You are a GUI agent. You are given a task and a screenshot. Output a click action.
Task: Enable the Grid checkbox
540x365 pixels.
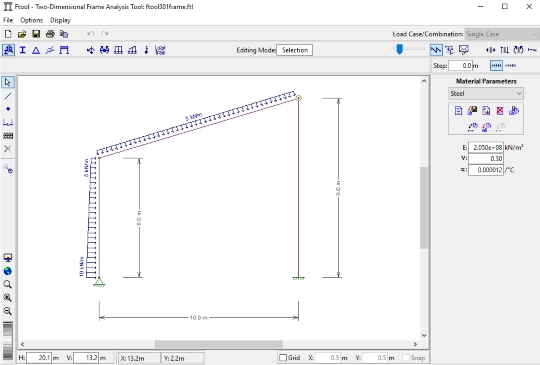[x=283, y=358]
